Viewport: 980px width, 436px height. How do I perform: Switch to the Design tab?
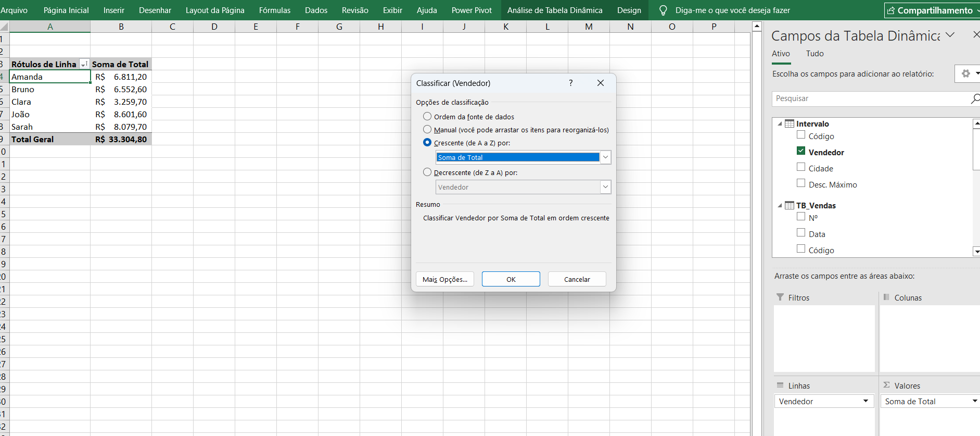(x=629, y=10)
